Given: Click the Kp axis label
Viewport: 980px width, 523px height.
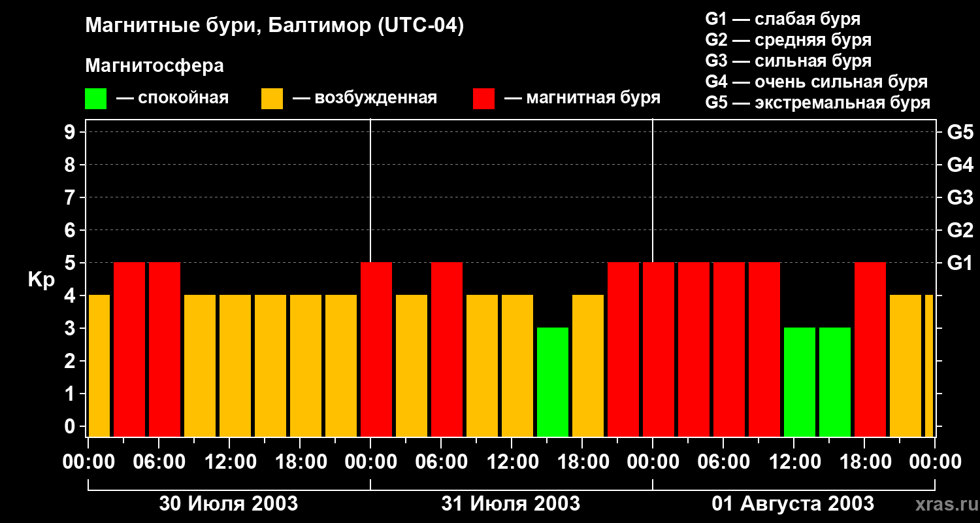Looking at the screenshot, I should [x=41, y=280].
